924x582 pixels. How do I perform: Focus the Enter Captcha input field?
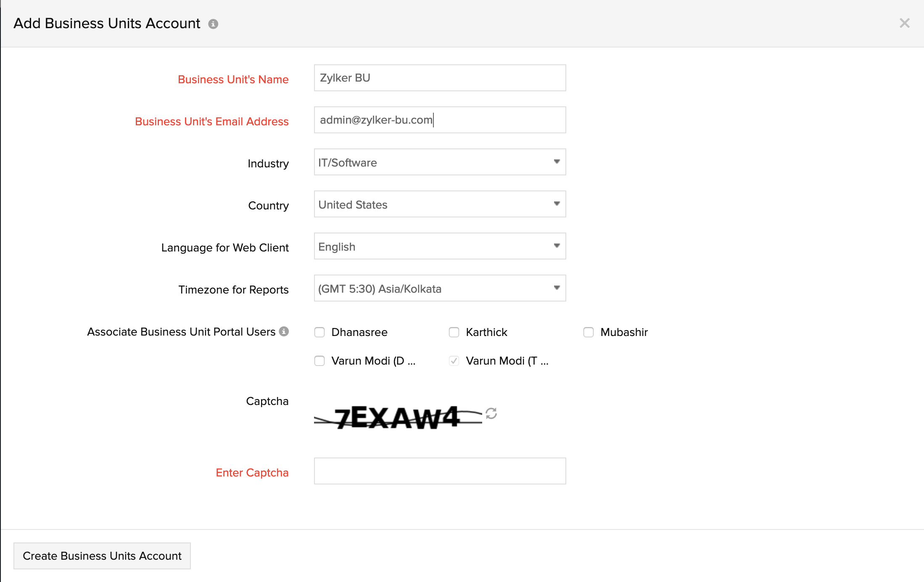[440, 471]
